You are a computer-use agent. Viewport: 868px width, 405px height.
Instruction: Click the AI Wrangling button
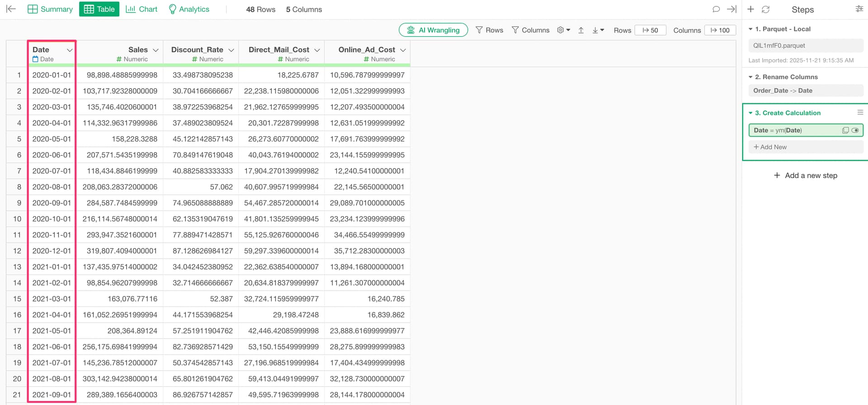coord(433,30)
